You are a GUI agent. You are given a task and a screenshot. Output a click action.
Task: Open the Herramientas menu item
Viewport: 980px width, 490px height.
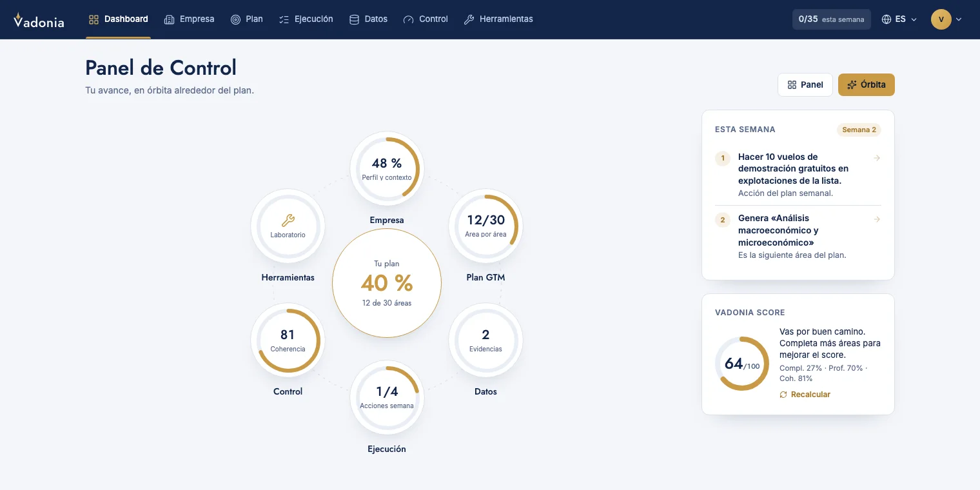tap(498, 19)
